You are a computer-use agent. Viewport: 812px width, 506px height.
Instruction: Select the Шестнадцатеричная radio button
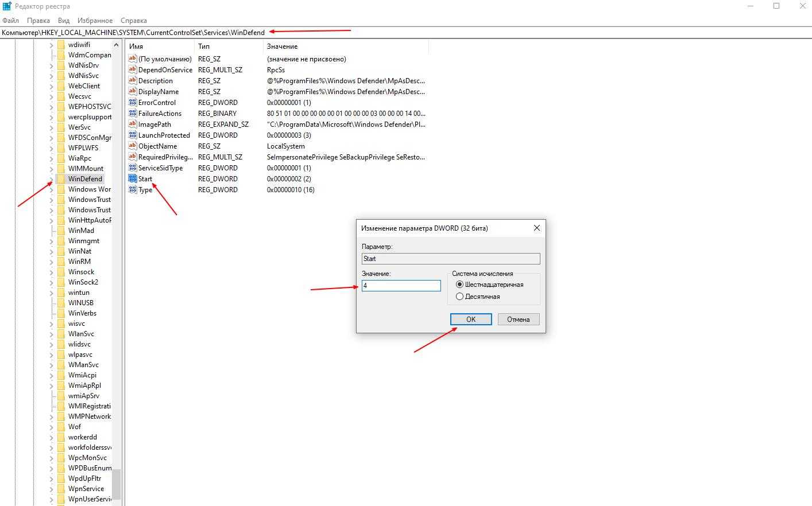[459, 285]
